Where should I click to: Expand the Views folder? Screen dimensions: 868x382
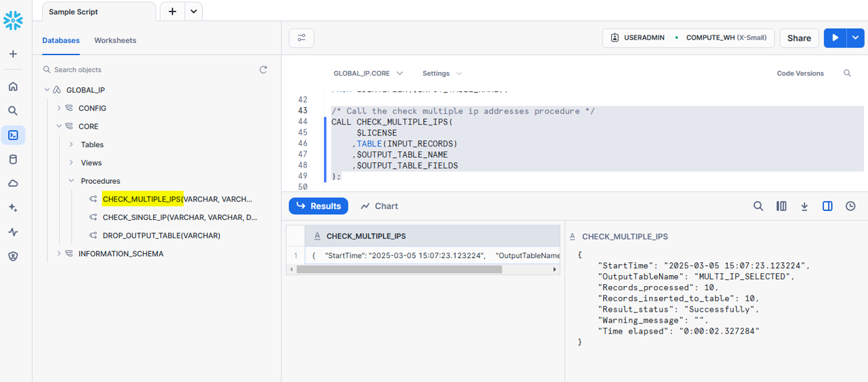point(71,163)
